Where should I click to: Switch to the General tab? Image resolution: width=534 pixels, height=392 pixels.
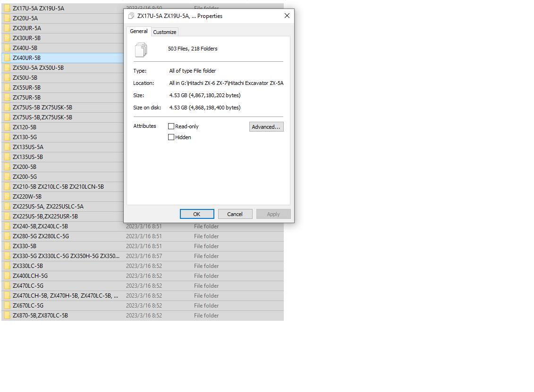click(x=139, y=31)
